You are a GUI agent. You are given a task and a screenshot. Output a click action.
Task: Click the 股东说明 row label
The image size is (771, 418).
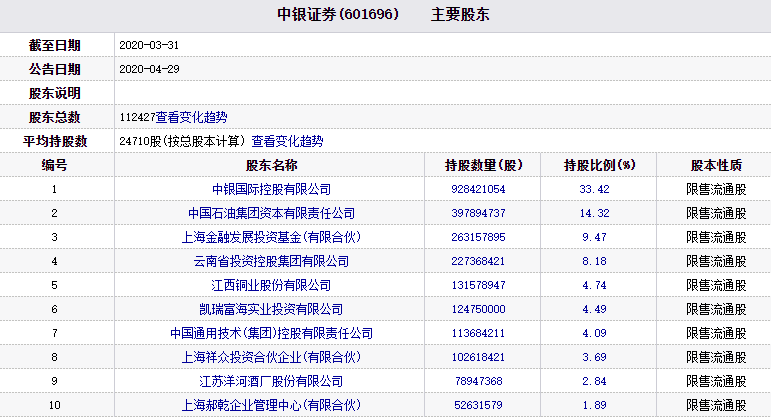[54, 93]
